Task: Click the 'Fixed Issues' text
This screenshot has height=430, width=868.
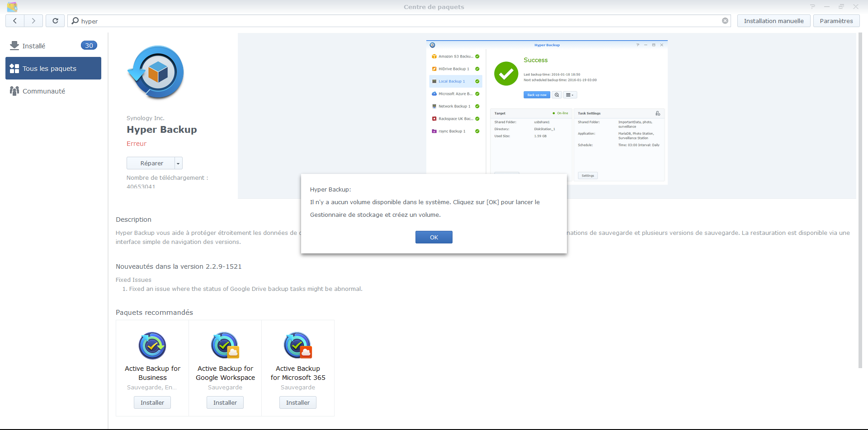Action: pyautogui.click(x=133, y=280)
